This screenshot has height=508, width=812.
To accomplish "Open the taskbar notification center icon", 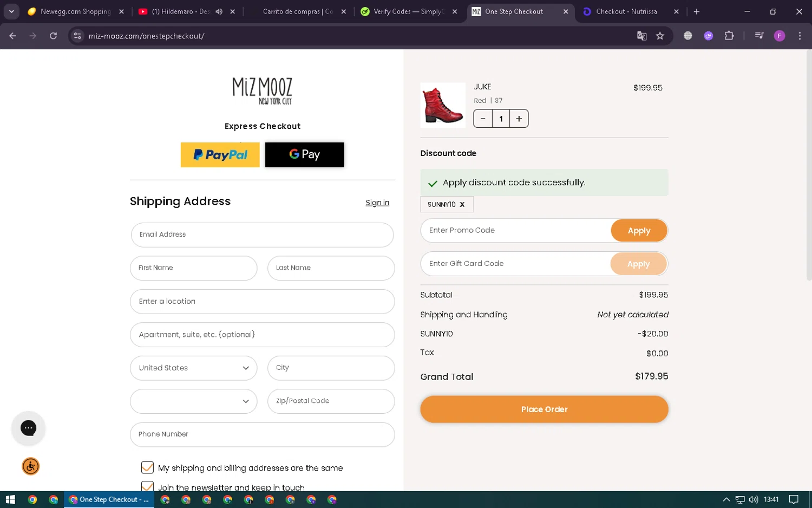I will 794,499.
